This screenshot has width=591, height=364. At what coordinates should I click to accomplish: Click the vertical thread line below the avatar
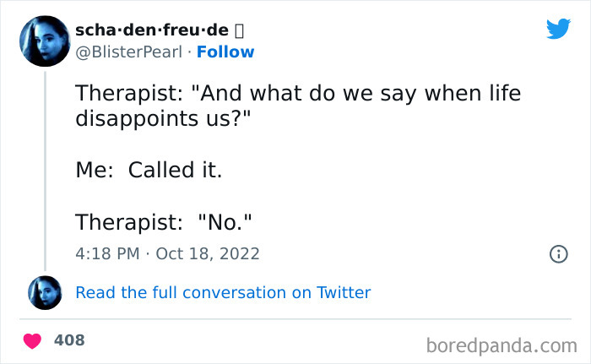coord(45,169)
